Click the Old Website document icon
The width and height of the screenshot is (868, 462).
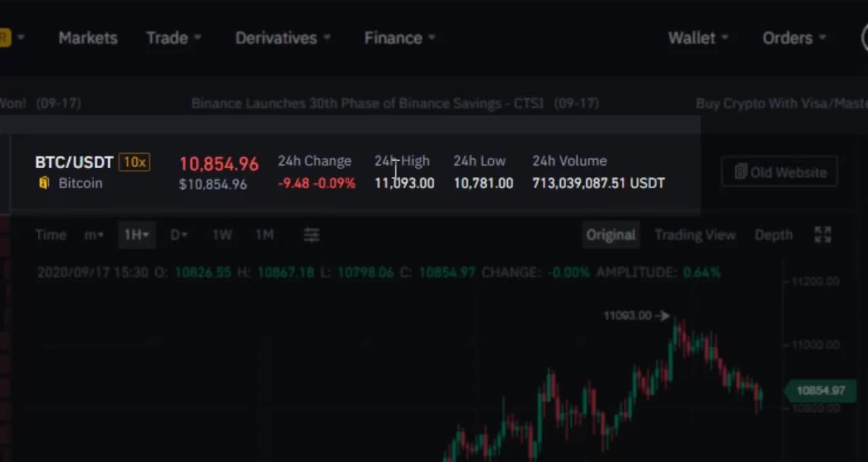(x=741, y=172)
